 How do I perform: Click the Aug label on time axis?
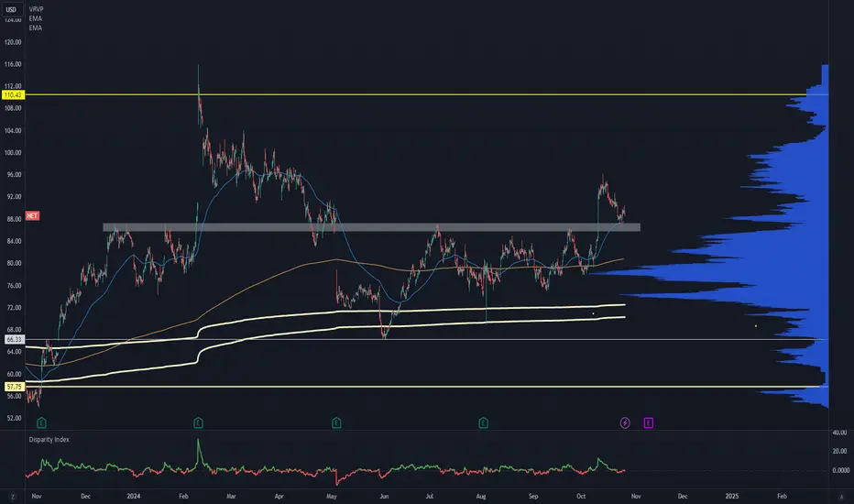click(481, 497)
